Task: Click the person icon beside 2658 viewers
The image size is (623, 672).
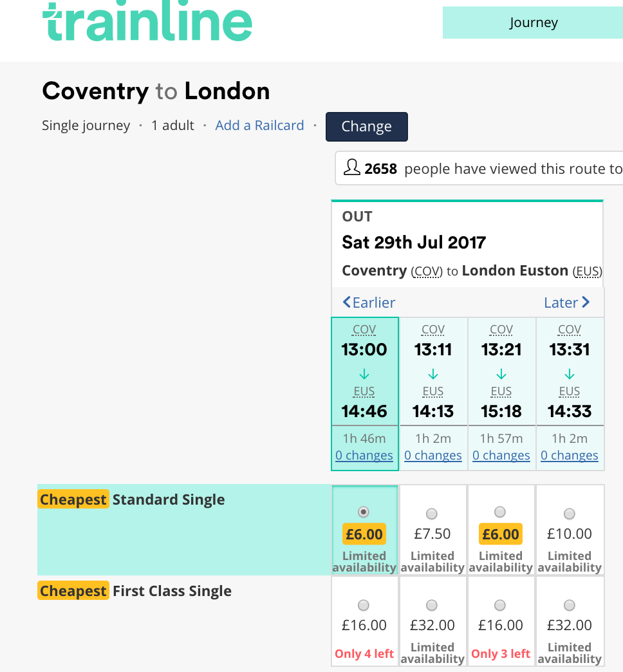Action: pyautogui.click(x=352, y=167)
